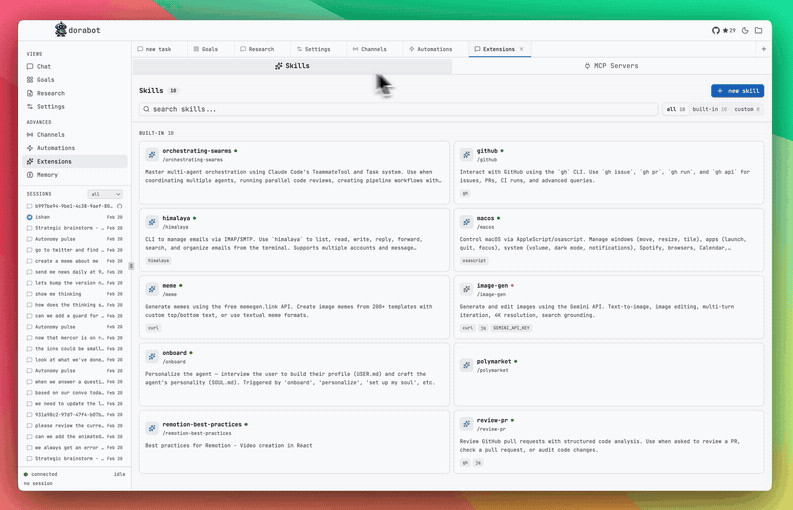Click the himalaya skill icon
Screen dimensions: 793x510
click(152, 222)
